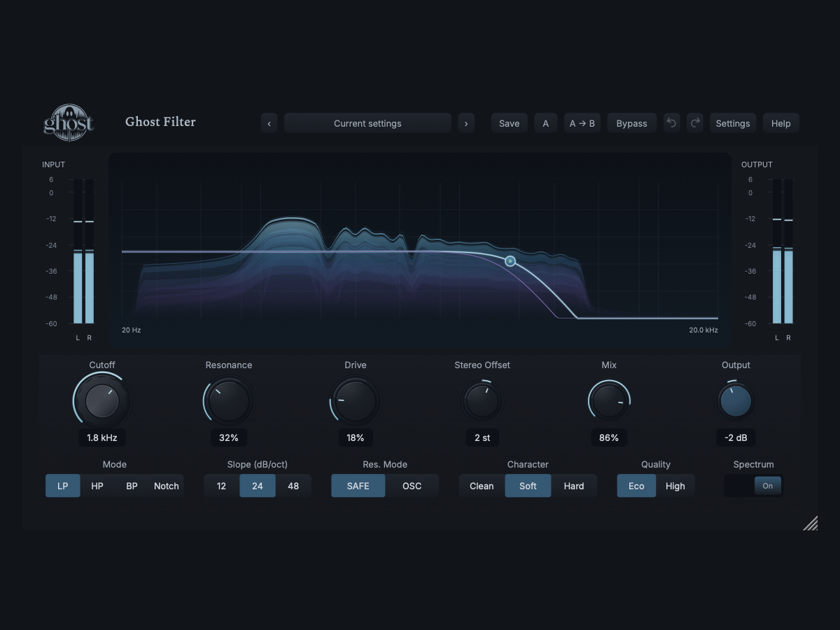
Task: Set quality to High
Action: (x=675, y=486)
